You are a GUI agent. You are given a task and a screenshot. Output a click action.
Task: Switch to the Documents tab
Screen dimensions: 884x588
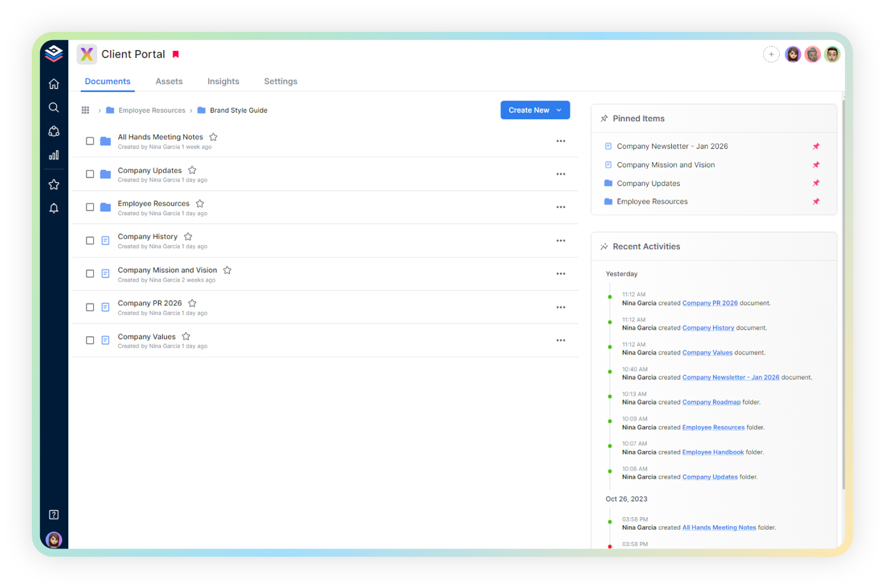pos(108,81)
